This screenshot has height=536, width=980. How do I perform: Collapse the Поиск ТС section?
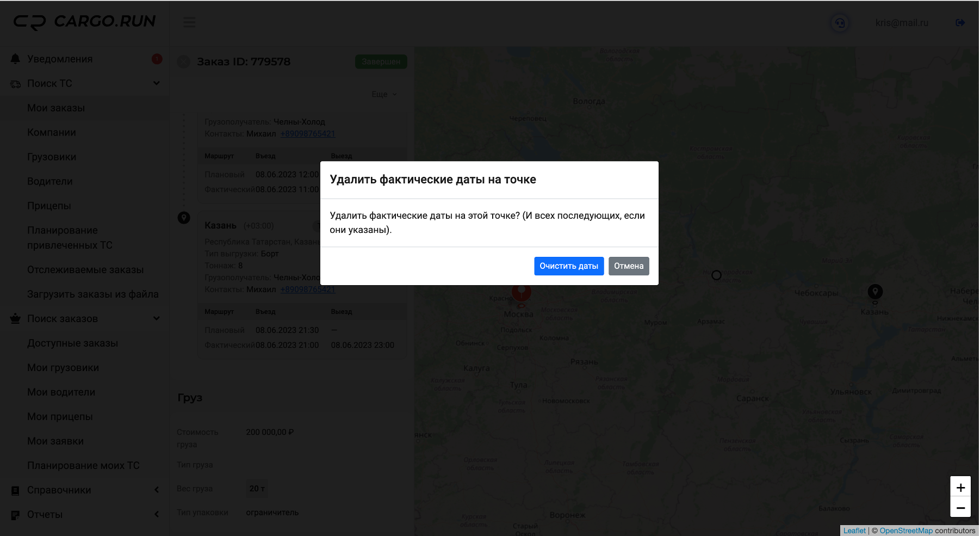[156, 83]
